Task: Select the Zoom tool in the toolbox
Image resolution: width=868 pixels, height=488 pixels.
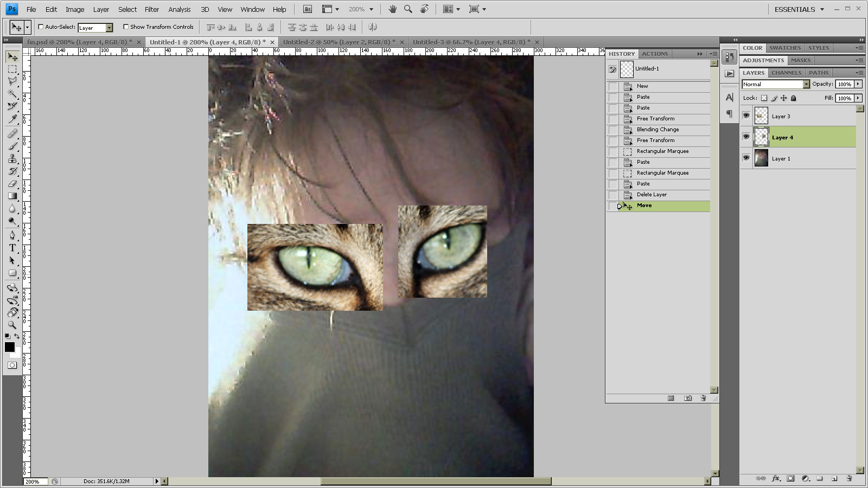Action: [x=12, y=325]
